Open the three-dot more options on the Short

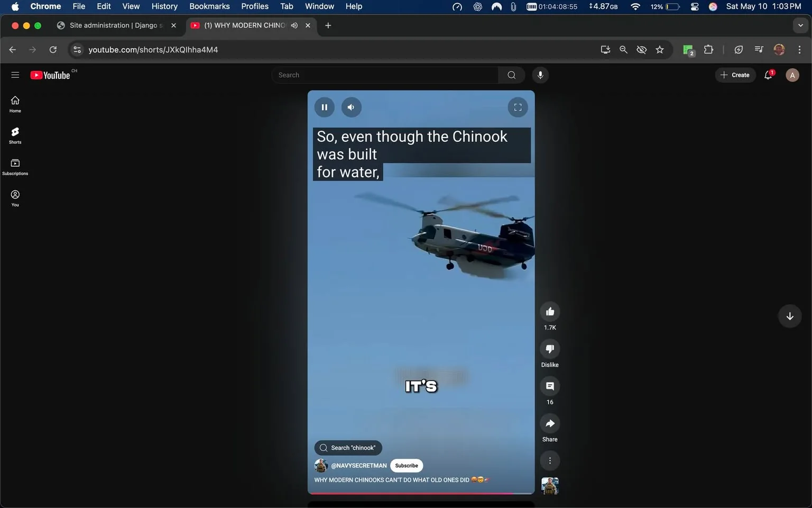click(x=550, y=460)
